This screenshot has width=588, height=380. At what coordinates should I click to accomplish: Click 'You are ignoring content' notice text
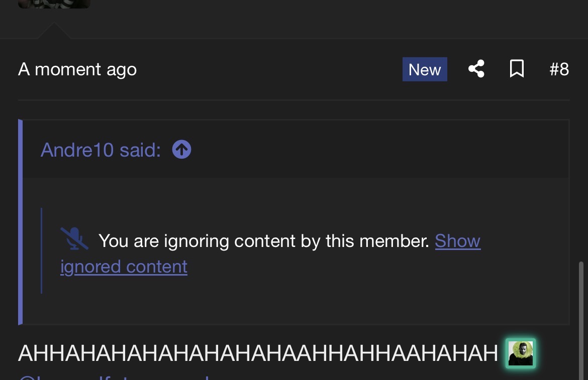point(264,241)
